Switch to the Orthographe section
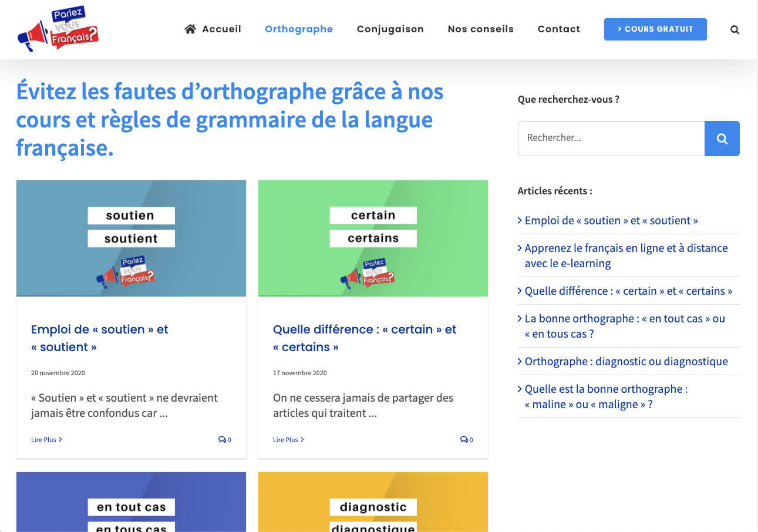758x532 pixels. tap(299, 29)
